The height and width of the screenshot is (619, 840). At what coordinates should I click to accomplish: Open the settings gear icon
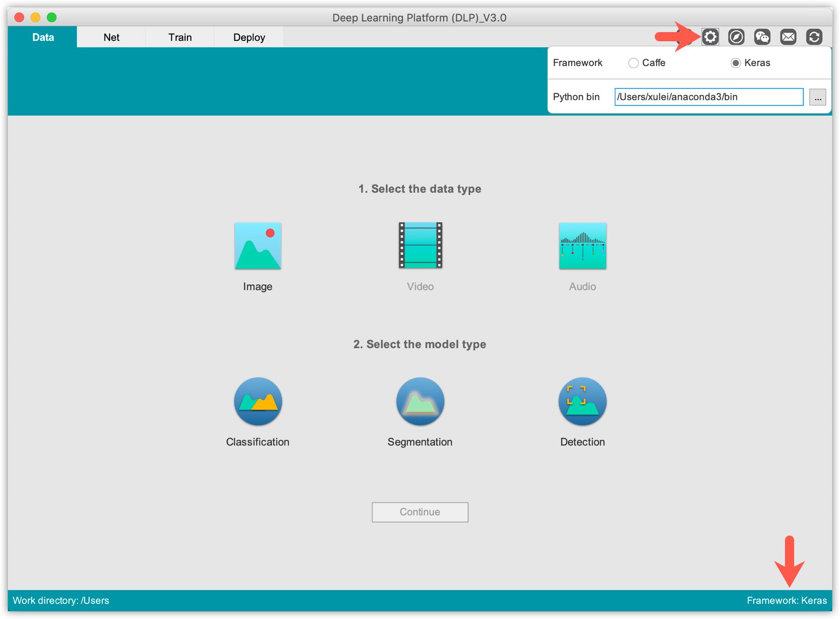710,37
